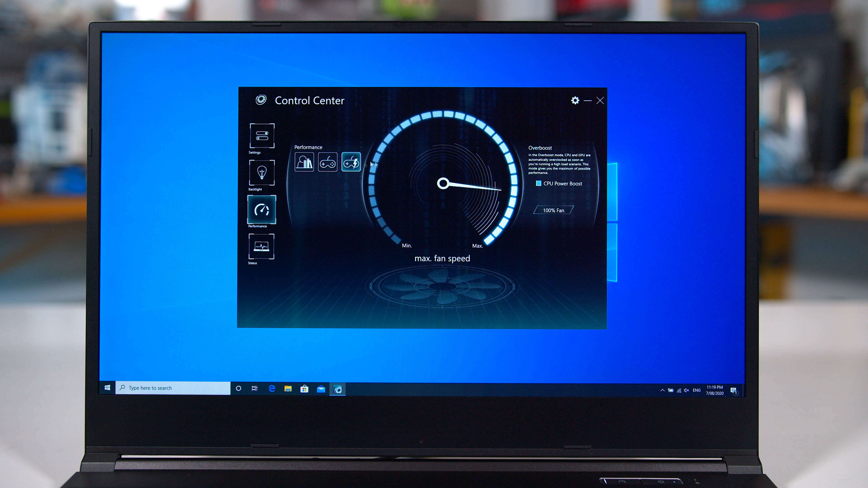Open the ENG language selector
Image resolution: width=868 pixels, height=488 pixels.
[696, 390]
